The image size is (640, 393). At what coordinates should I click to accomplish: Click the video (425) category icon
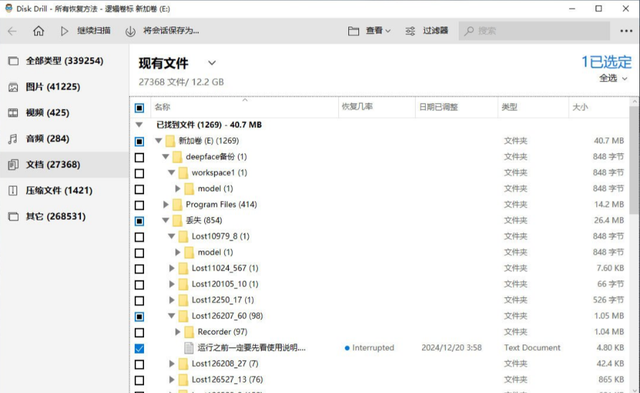(13, 113)
